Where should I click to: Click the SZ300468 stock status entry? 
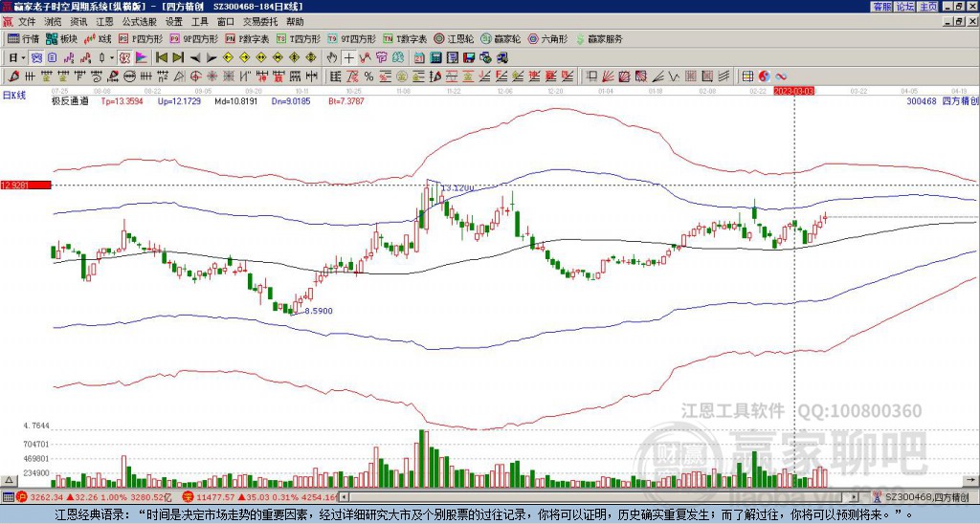point(925,497)
